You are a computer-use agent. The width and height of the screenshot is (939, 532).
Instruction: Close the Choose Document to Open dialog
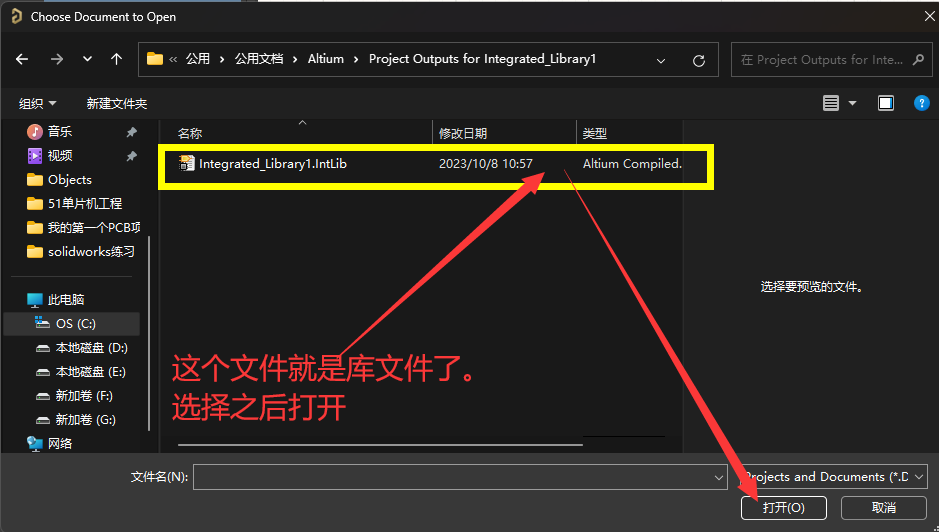coord(929,16)
